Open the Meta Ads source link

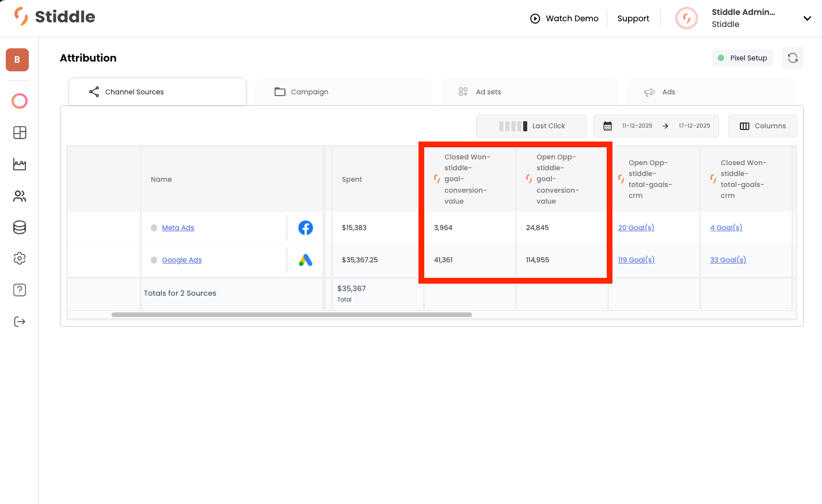click(178, 228)
